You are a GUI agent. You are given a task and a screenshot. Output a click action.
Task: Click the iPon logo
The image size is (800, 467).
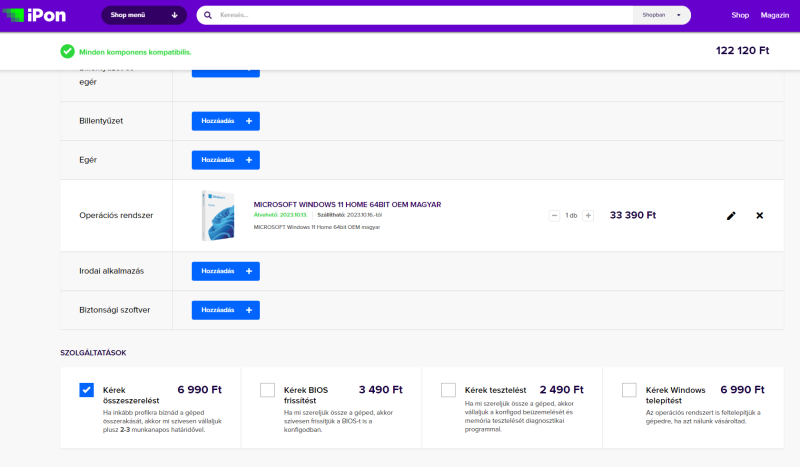pyautogui.click(x=34, y=15)
